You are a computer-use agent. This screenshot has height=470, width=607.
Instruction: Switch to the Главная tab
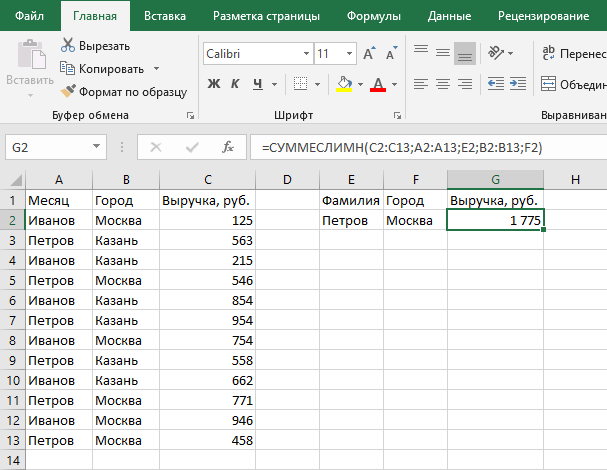[95, 16]
